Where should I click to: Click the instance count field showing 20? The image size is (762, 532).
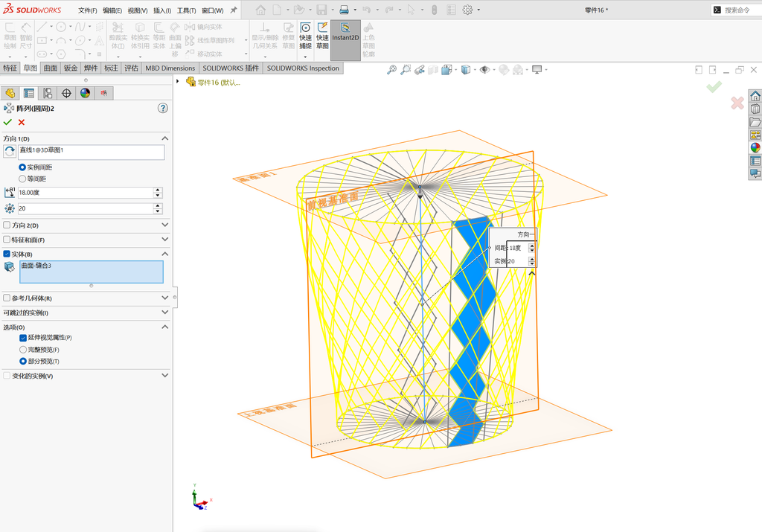point(86,208)
